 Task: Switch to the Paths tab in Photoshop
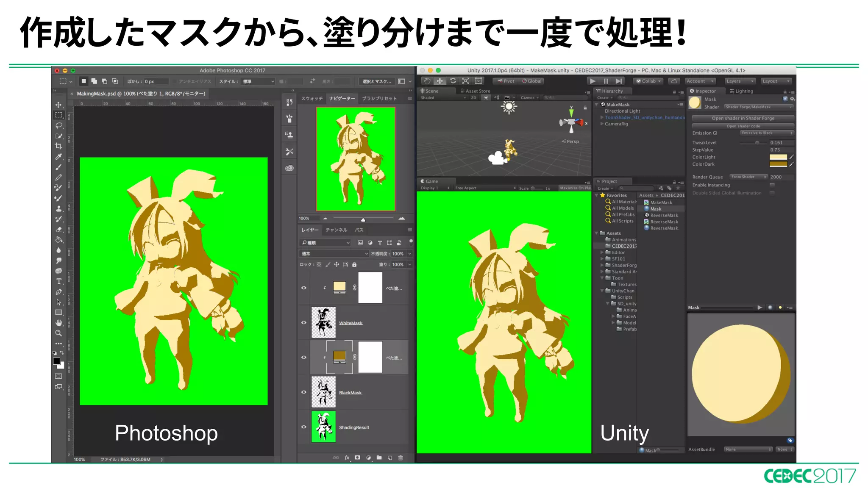click(x=359, y=230)
